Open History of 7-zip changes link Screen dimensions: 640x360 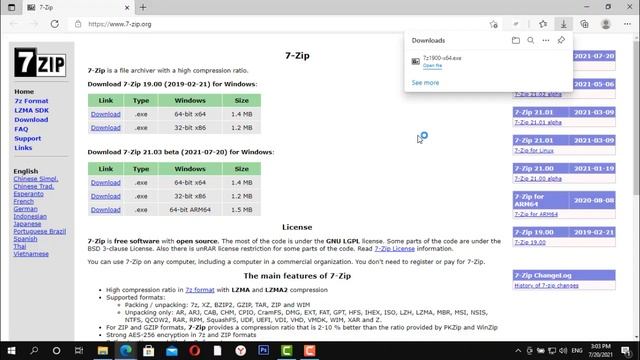(547, 285)
